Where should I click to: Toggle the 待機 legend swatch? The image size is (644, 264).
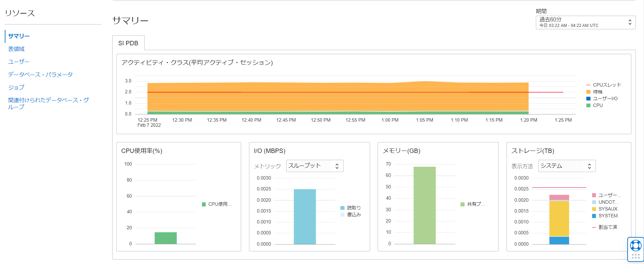(x=588, y=92)
